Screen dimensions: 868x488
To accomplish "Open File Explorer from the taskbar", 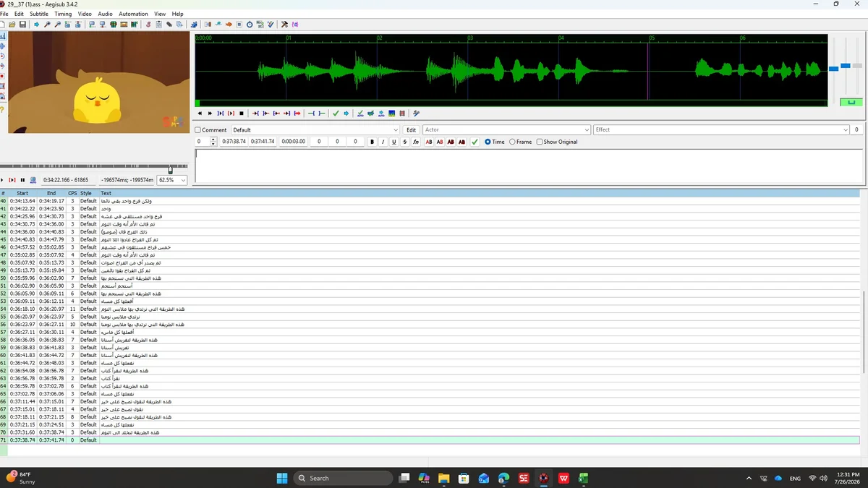I will (x=443, y=478).
